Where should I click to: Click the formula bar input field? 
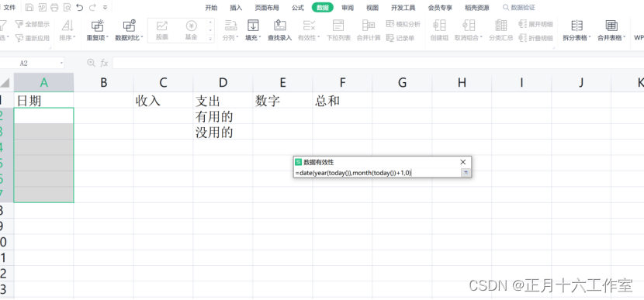[378, 64]
